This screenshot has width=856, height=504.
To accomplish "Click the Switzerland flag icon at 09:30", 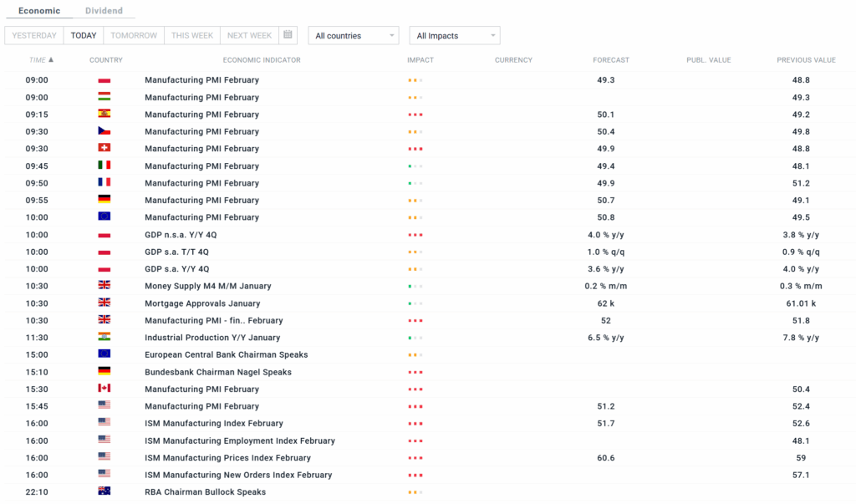I will [x=104, y=148].
